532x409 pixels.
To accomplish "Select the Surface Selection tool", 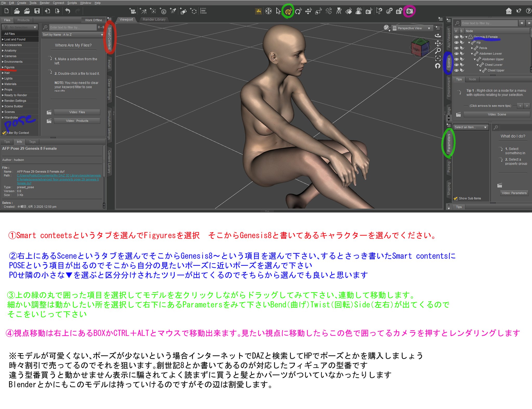I will click(x=348, y=11).
